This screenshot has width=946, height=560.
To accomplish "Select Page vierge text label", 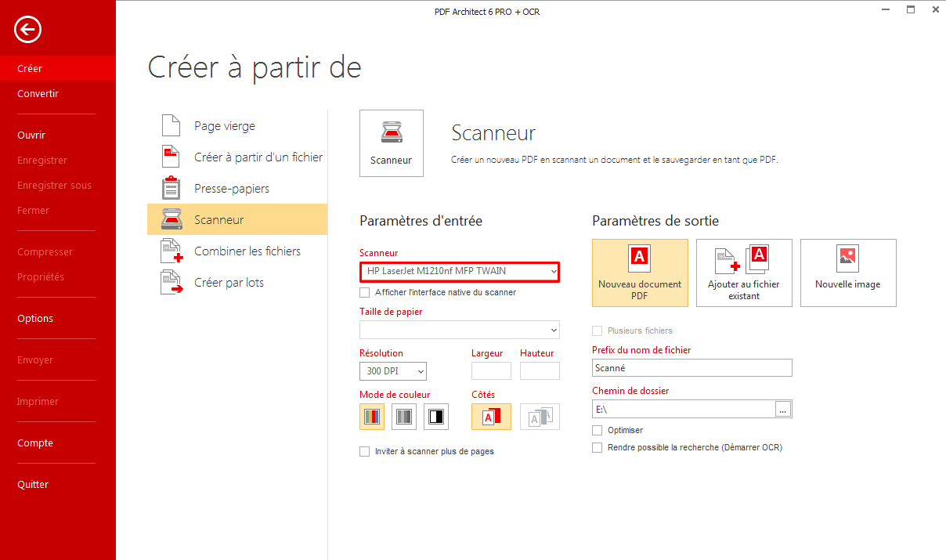I will tap(225, 126).
